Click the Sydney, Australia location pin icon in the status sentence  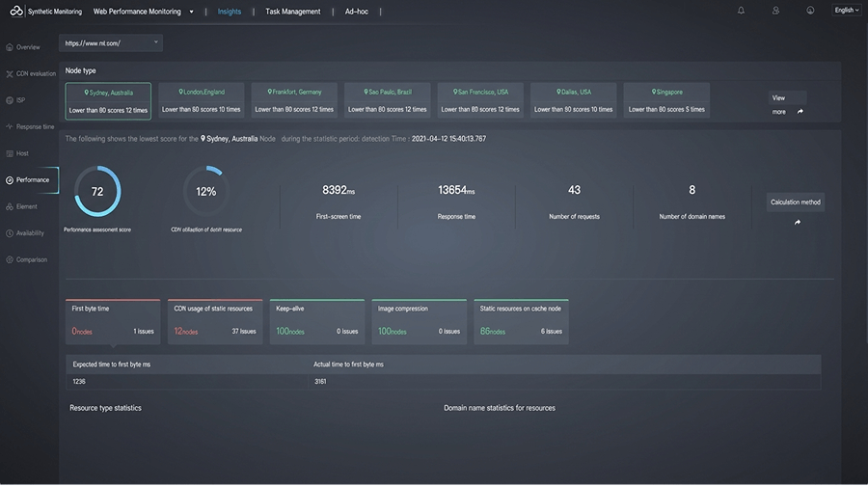203,139
